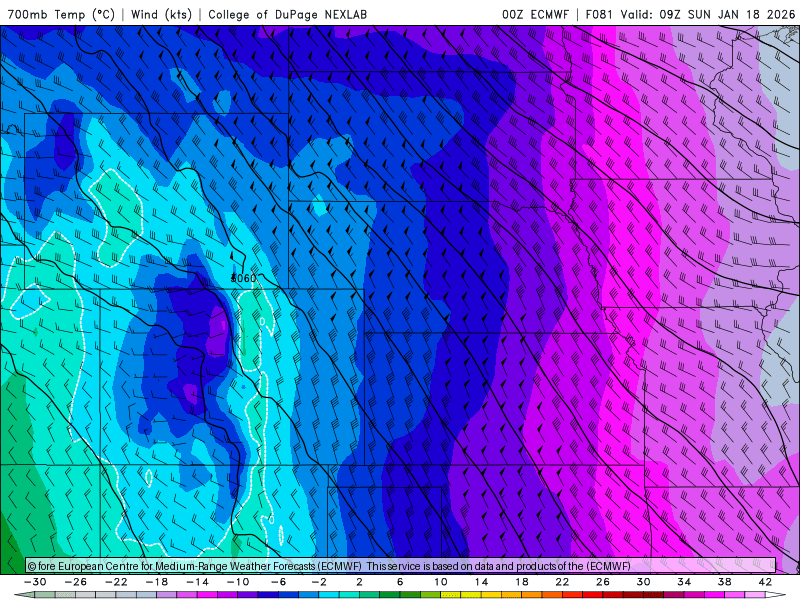Click the -26 colorbar tick label
The height and width of the screenshot is (600, 800).
tap(76, 582)
